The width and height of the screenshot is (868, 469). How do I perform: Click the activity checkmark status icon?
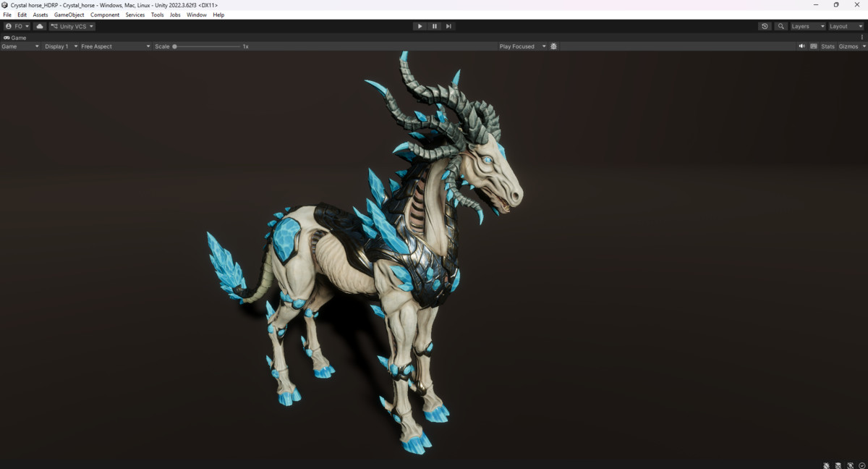[x=862, y=465]
